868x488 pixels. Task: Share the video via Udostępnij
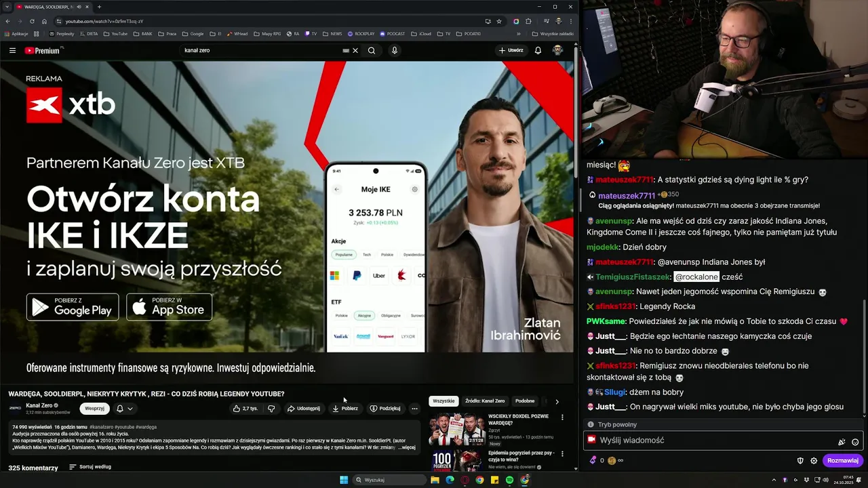pyautogui.click(x=303, y=409)
